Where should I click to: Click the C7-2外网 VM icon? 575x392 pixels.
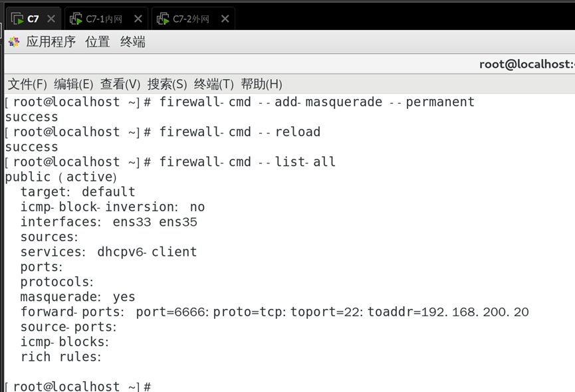(163, 19)
